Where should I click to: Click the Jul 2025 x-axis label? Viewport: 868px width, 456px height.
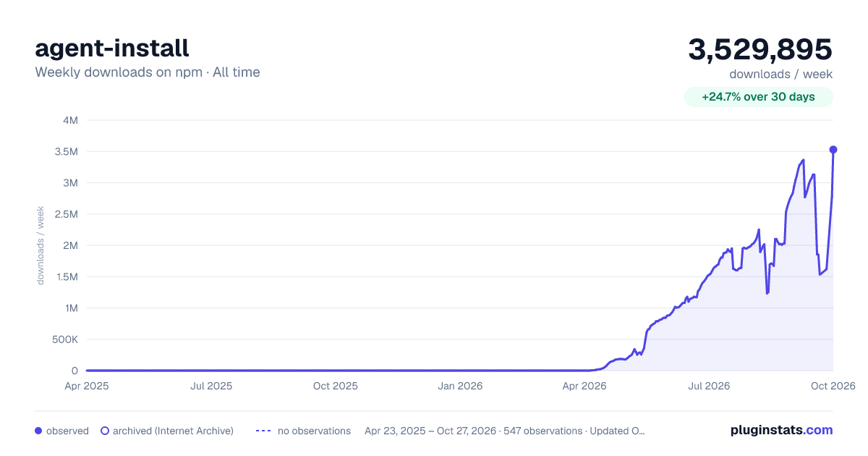211,386
